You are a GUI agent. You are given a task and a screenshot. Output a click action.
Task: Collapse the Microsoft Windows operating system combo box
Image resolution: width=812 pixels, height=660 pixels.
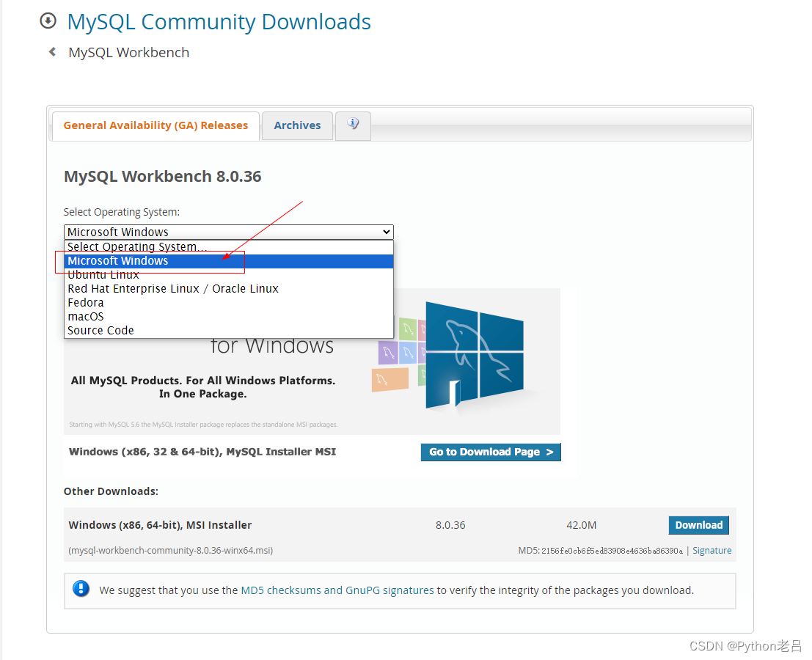[x=228, y=232]
